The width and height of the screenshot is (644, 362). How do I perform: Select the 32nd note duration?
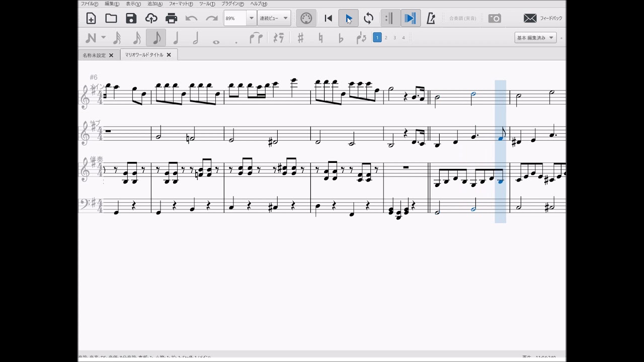tap(117, 38)
